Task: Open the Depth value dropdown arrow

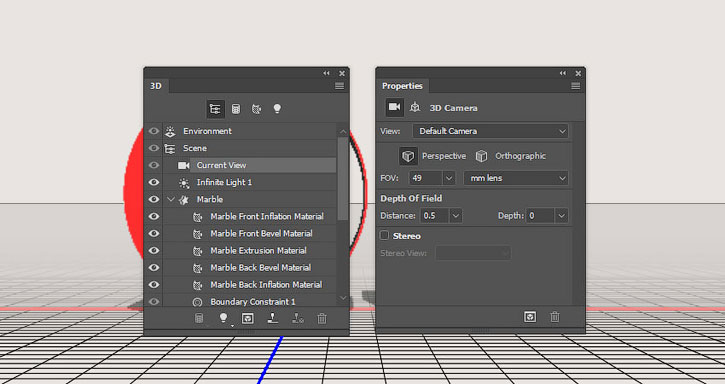Action: (561, 216)
